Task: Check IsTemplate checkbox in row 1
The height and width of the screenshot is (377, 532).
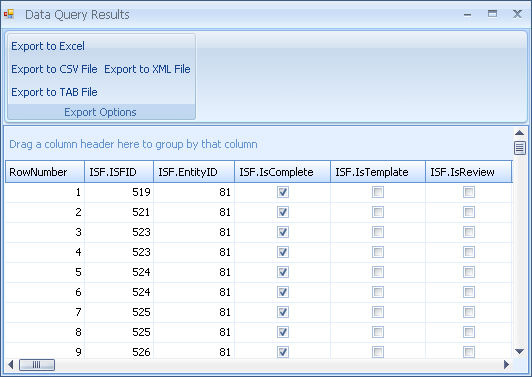Action: (x=378, y=192)
